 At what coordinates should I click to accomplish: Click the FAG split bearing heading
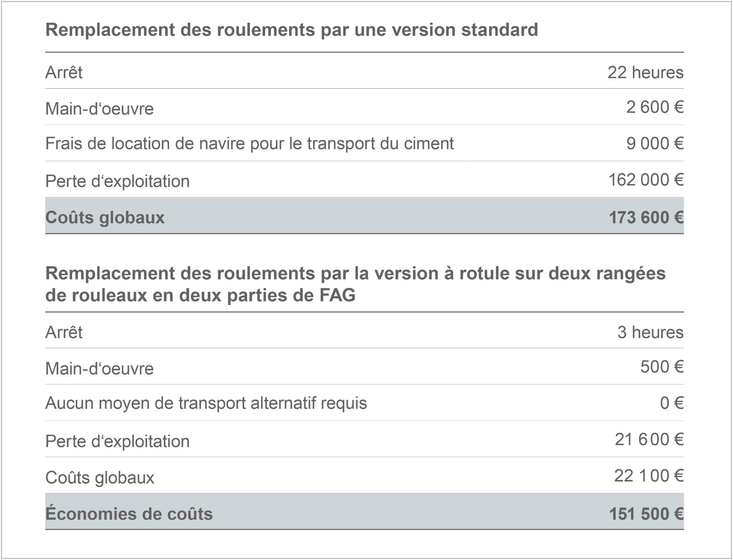[x=355, y=284]
